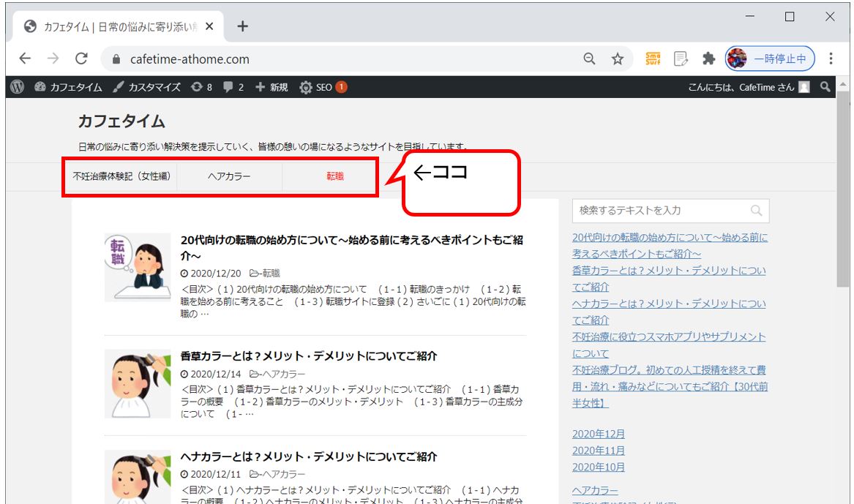The image size is (854, 504).
Task: Open Chrome's three-dot menu
Action: pos(831,59)
